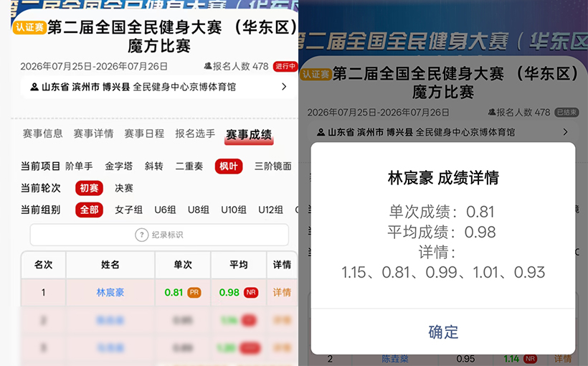Filter by U10组
This screenshot has height=366, width=588.
tap(234, 210)
